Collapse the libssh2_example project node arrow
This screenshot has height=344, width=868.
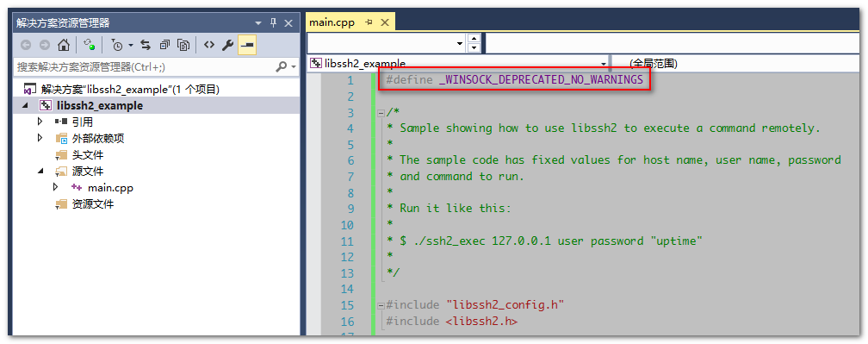26,105
